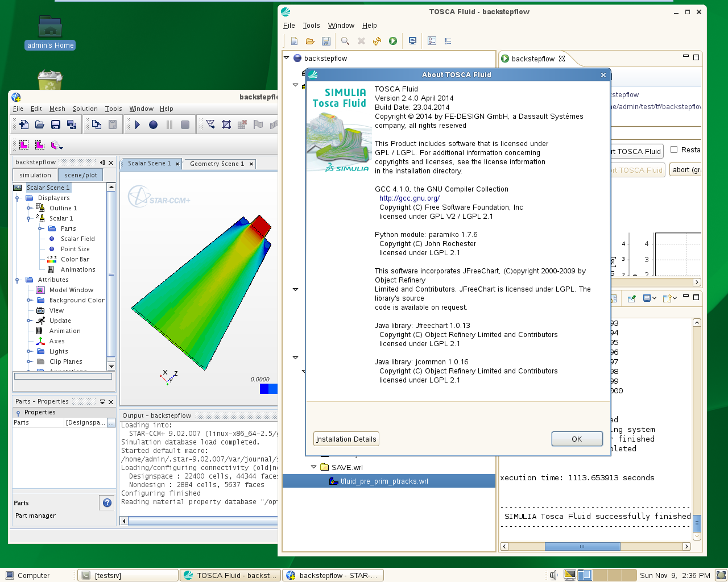The image size is (728, 582).
Task: Select Clip Planes item in scene tree
Action: [65, 361]
